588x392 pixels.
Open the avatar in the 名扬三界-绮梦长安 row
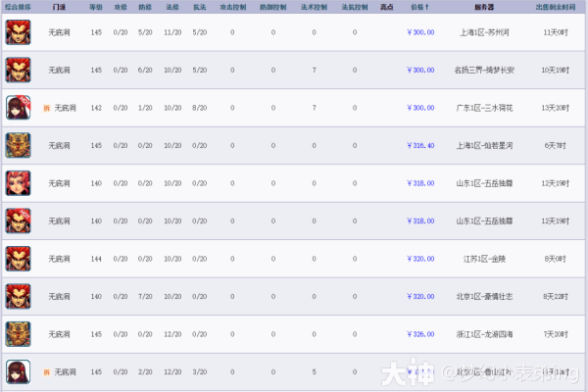click(18, 71)
